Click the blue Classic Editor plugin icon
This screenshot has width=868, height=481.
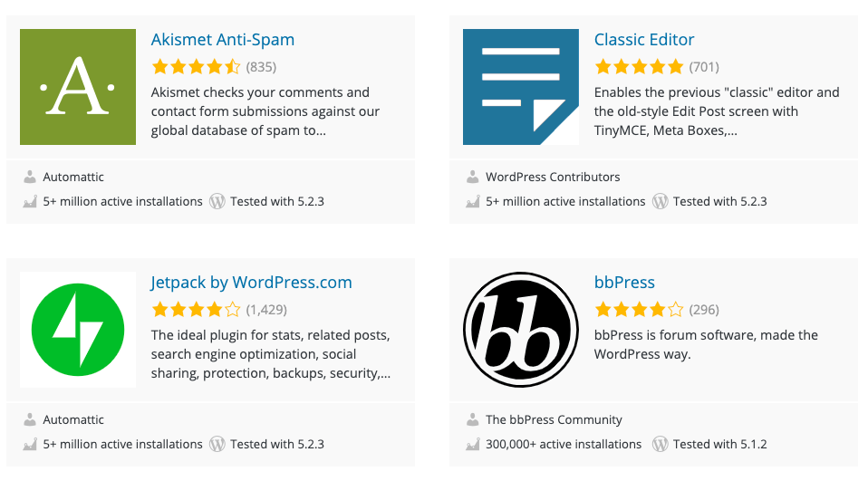click(x=520, y=87)
